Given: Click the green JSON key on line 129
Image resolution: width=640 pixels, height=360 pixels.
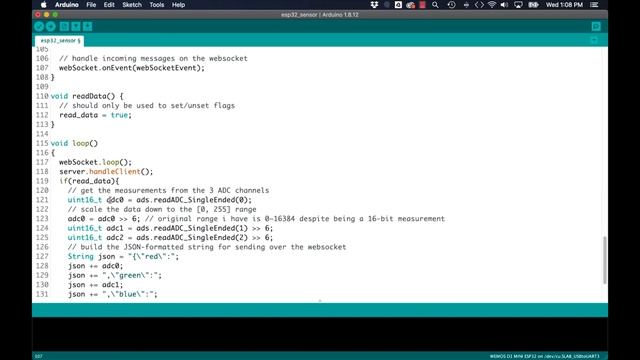Looking at the screenshot, I should click(x=131, y=276).
